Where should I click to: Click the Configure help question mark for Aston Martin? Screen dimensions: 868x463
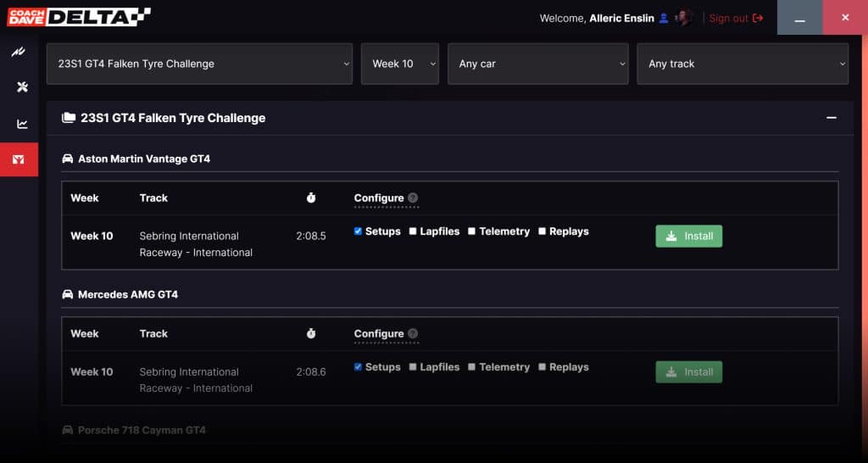[413, 198]
